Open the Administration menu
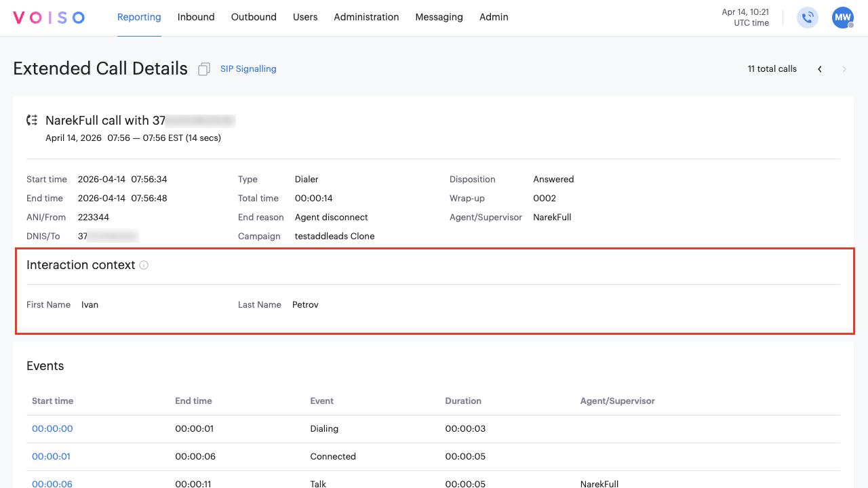This screenshot has width=868, height=488. click(366, 17)
